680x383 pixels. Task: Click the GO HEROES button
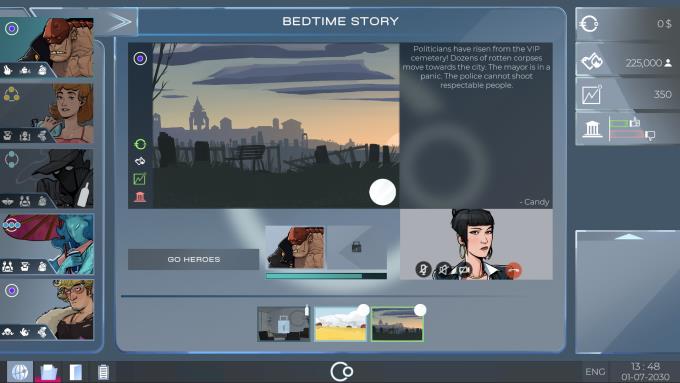(193, 259)
